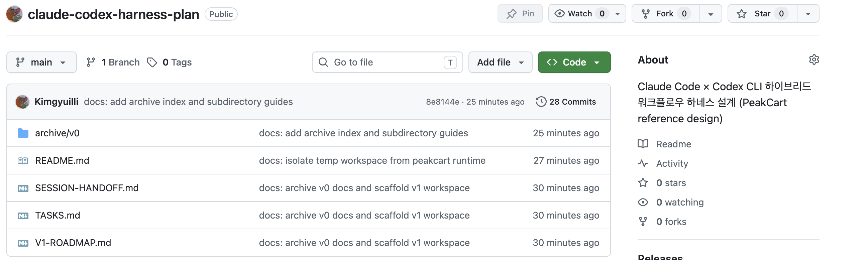Screen dimensions: 868x260
Task: Click the star icon in Star button
Action: [x=741, y=14]
